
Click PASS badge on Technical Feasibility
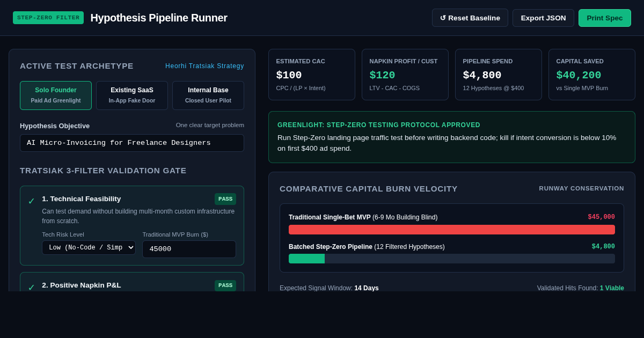click(225, 199)
